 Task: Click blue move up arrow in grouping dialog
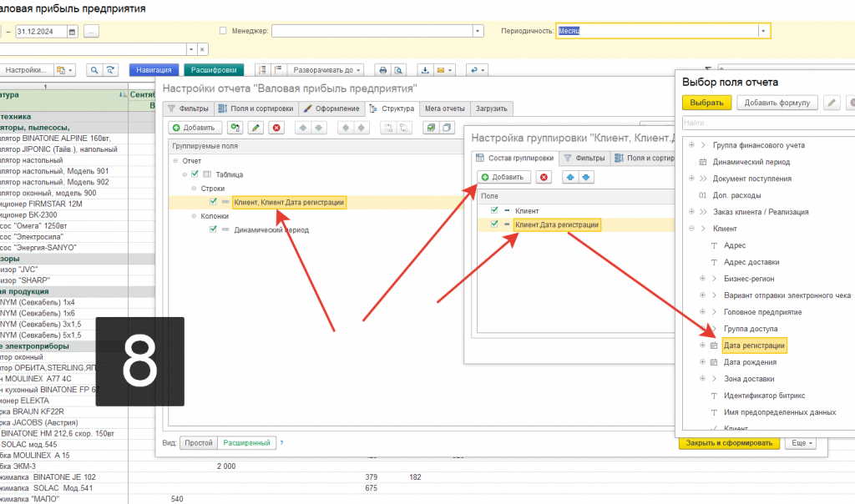570,177
